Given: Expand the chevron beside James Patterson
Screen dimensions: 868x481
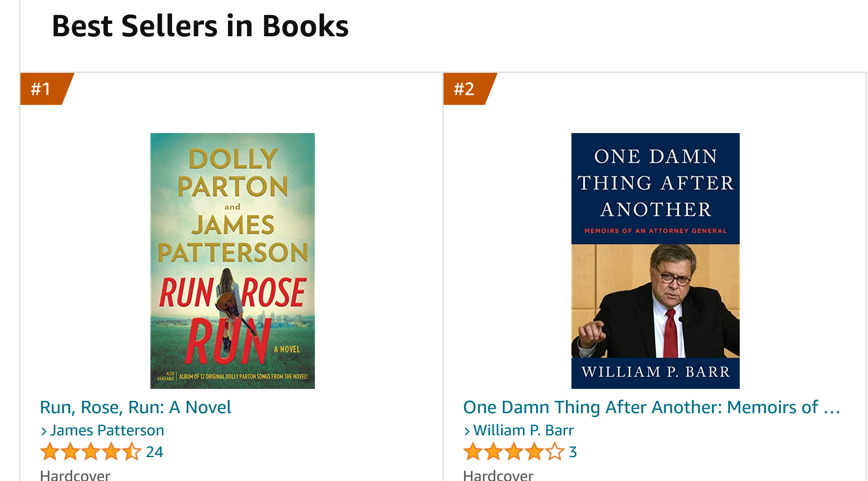Looking at the screenshot, I should point(43,432).
